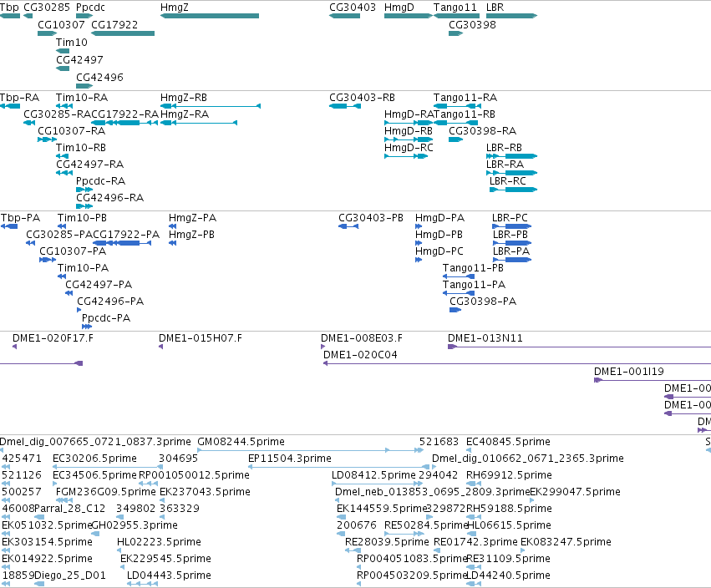Click the RH69912.5prime EST label

(x=509, y=475)
